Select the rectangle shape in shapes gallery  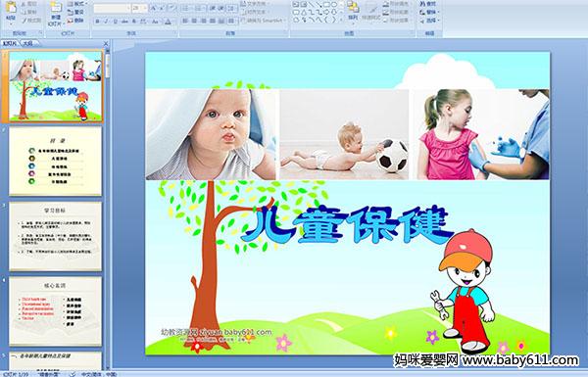[x=326, y=5]
